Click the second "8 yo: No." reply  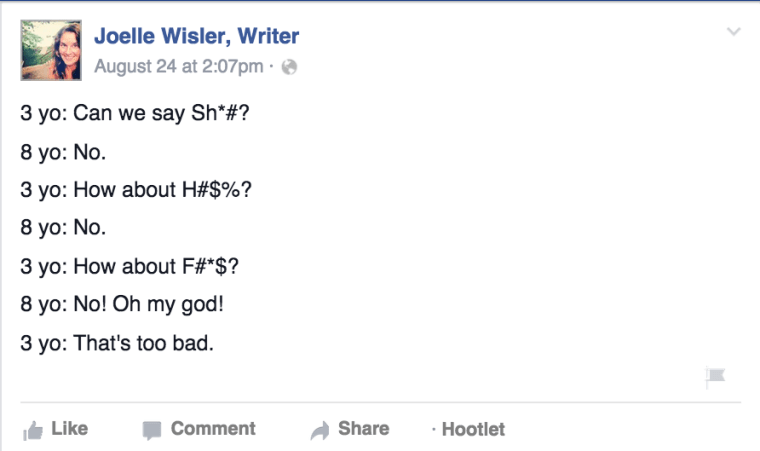[x=63, y=228]
